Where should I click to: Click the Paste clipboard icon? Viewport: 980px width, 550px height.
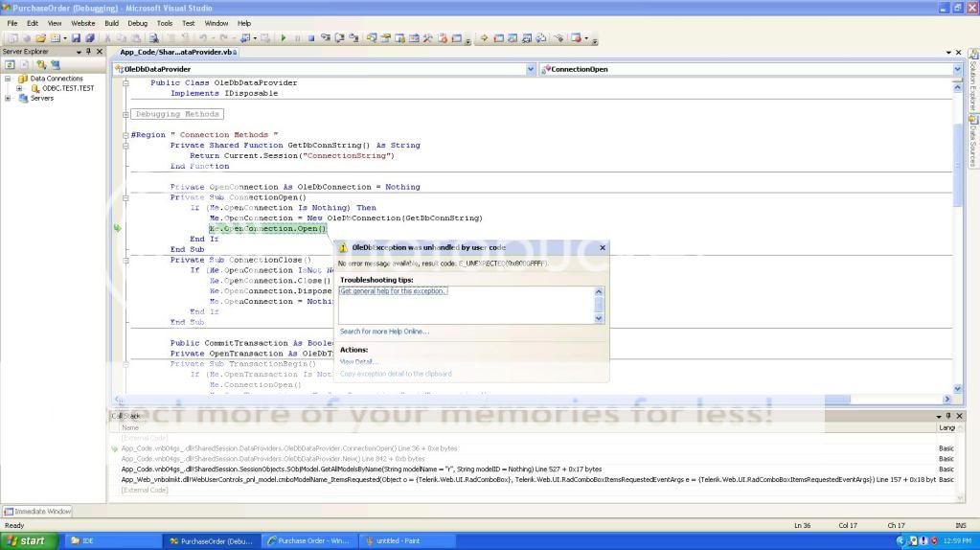[136, 38]
